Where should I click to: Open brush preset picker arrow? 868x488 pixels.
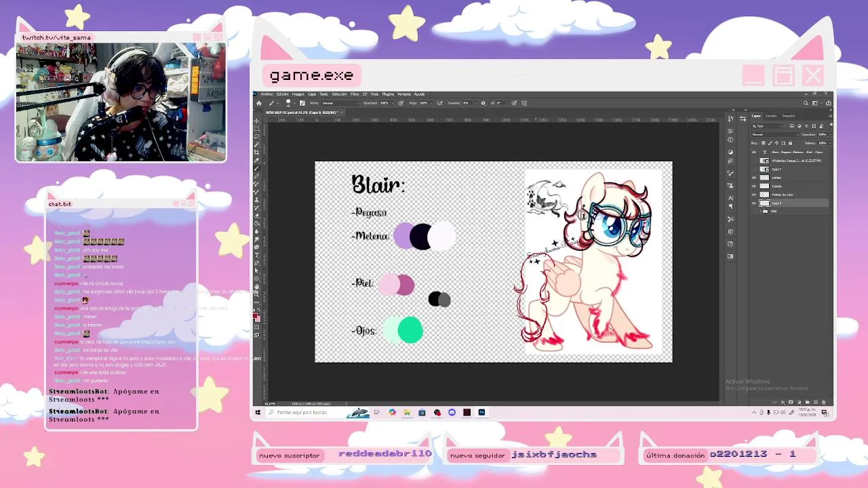[294, 103]
